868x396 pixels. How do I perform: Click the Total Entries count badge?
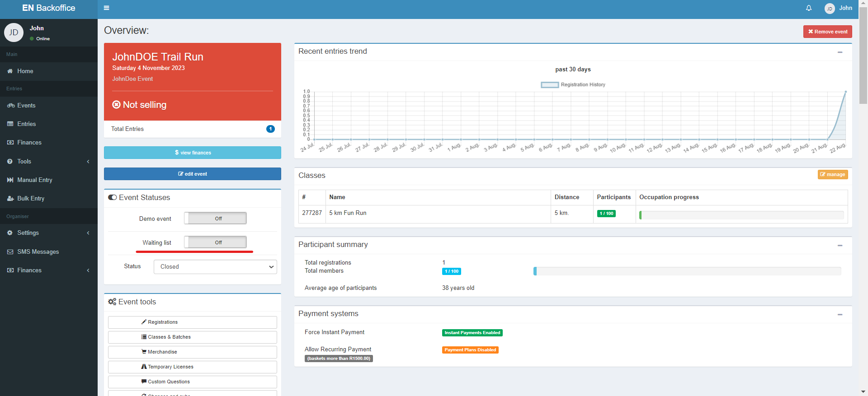[270, 129]
